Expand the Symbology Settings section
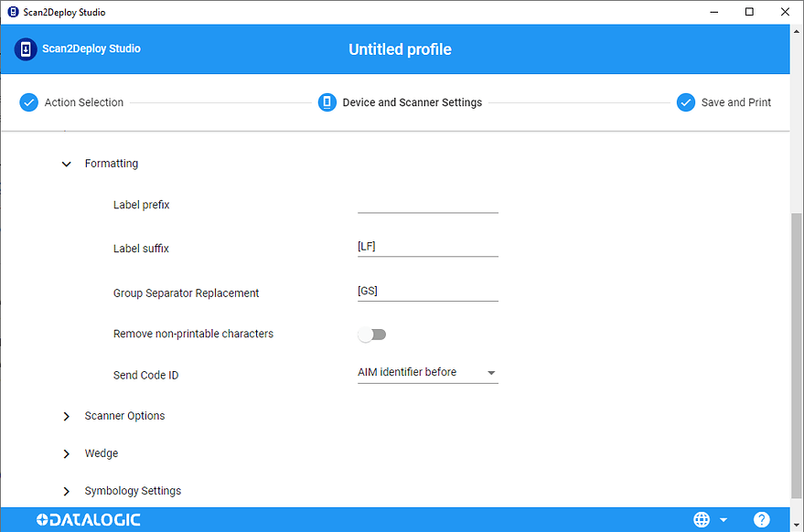804x532 pixels. tap(66, 490)
